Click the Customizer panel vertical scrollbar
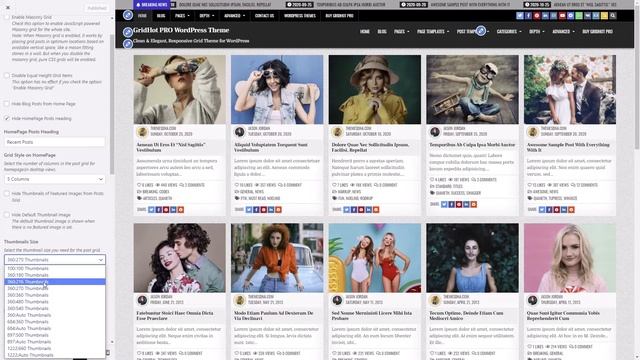The width and height of the screenshot is (640, 360). pos(112,104)
